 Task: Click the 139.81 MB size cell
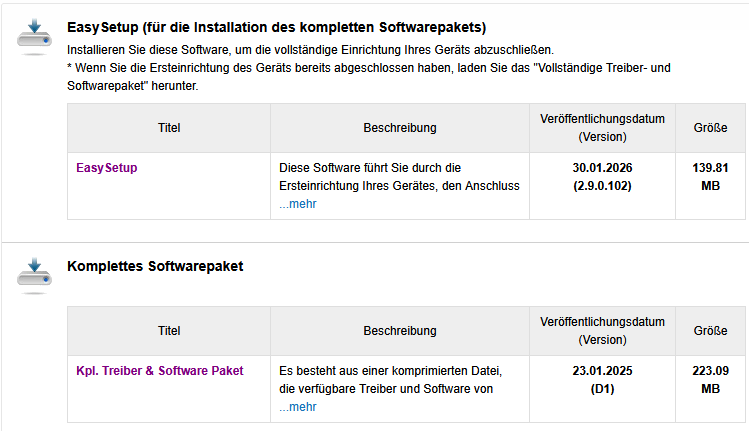tap(710, 177)
